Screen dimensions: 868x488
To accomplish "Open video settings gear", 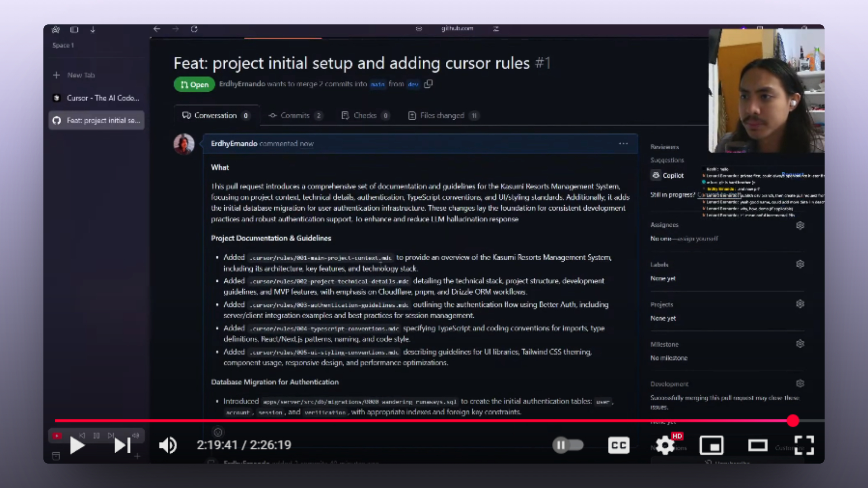I will (665, 446).
